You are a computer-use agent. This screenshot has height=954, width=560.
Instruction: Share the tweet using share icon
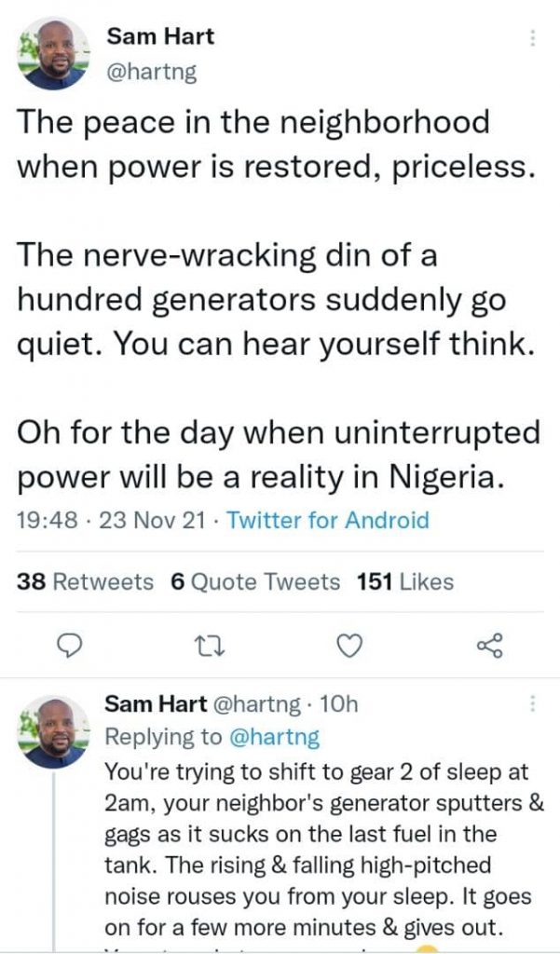point(488,644)
